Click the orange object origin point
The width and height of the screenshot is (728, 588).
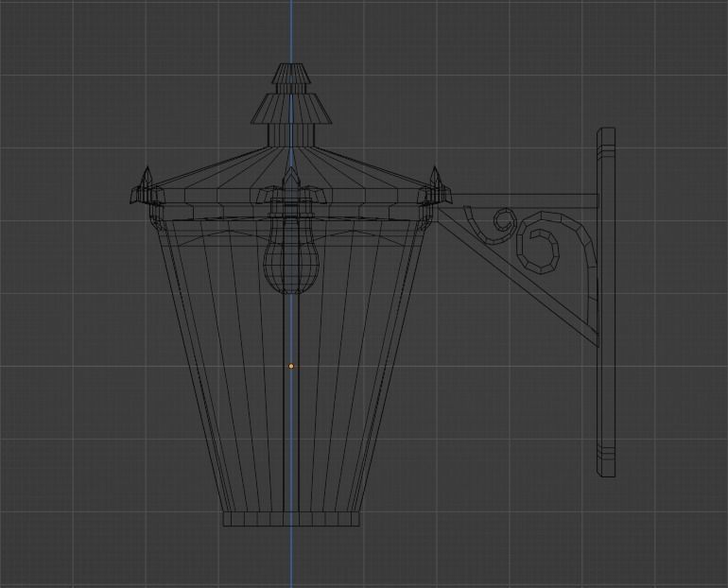(x=291, y=366)
